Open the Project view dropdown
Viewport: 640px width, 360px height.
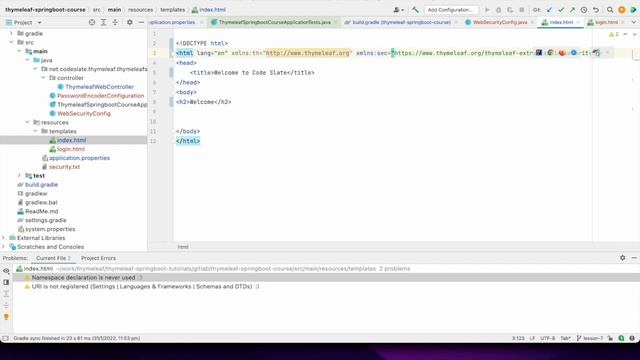point(40,22)
